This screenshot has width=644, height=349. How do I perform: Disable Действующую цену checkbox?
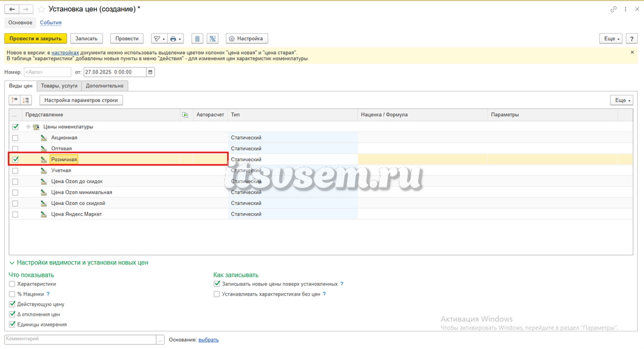point(12,304)
